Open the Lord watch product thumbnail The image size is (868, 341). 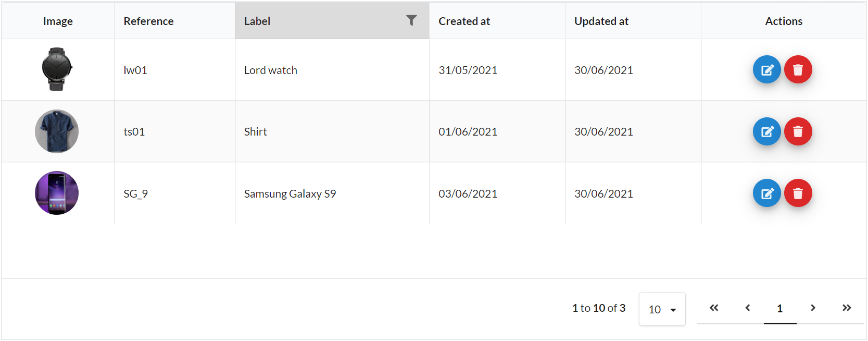tap(57, 69)
